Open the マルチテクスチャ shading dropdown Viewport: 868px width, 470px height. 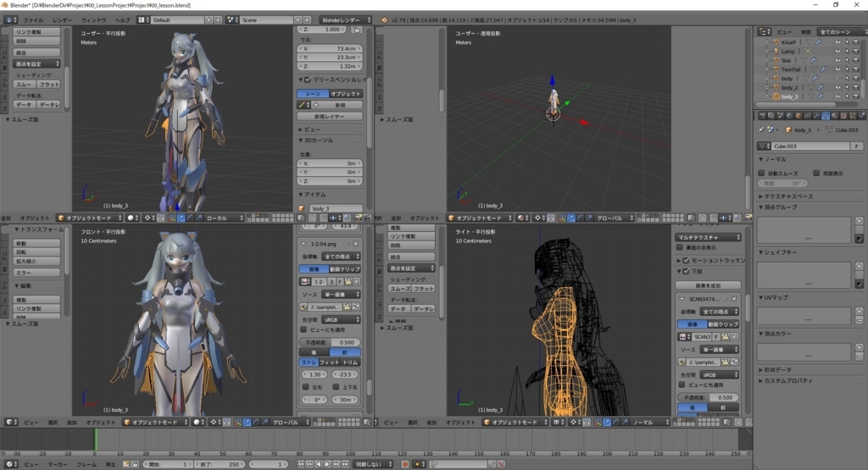[708, 237]
